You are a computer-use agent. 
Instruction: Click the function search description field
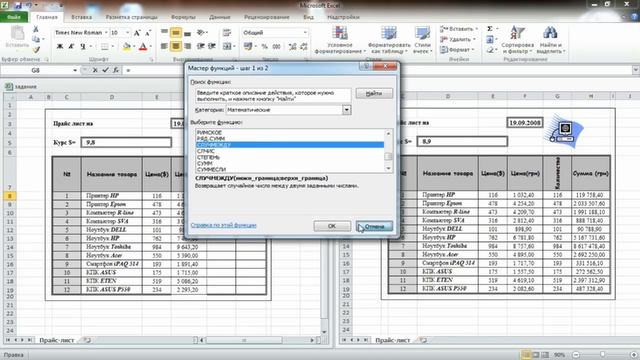pos(273,96)
